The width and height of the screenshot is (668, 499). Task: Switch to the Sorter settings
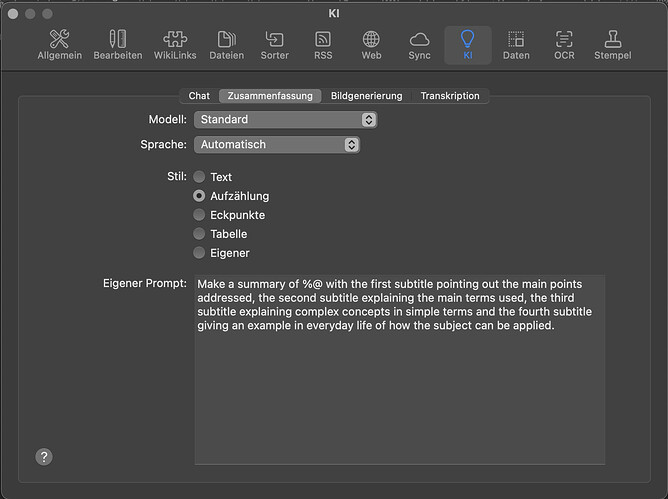(x=275, y=45)
